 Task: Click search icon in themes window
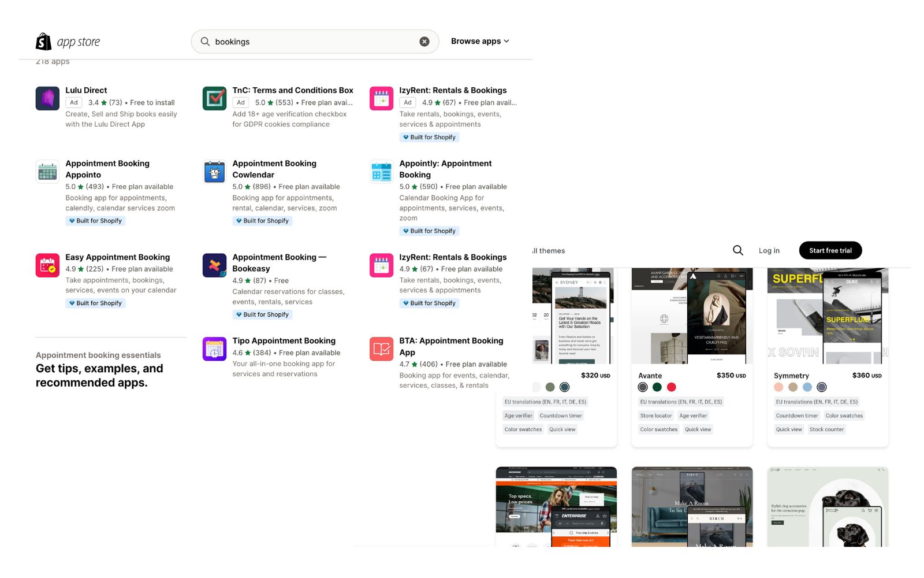[738, 250]
